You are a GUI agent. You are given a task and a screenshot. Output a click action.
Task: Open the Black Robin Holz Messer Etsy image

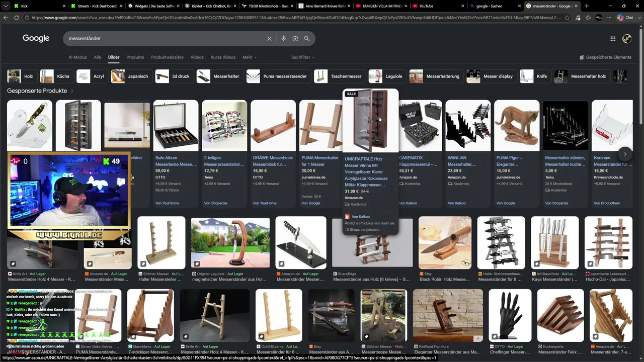[x=445, y=242]
